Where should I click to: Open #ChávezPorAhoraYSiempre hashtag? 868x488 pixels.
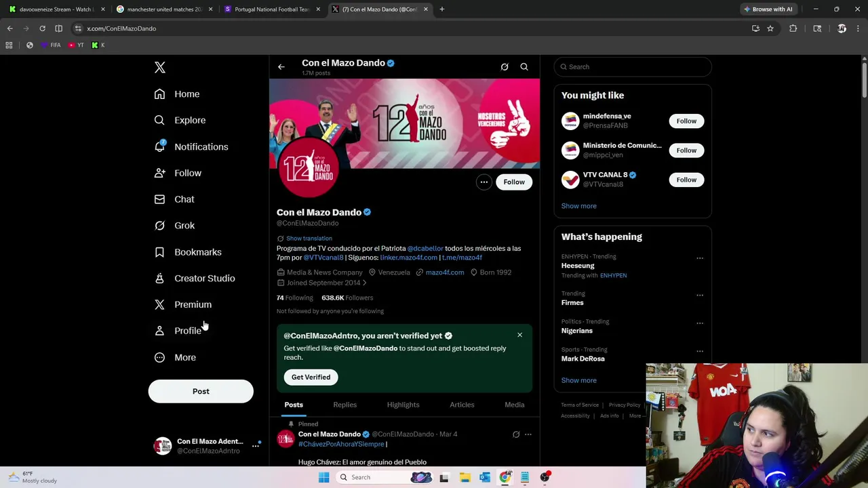341,444
